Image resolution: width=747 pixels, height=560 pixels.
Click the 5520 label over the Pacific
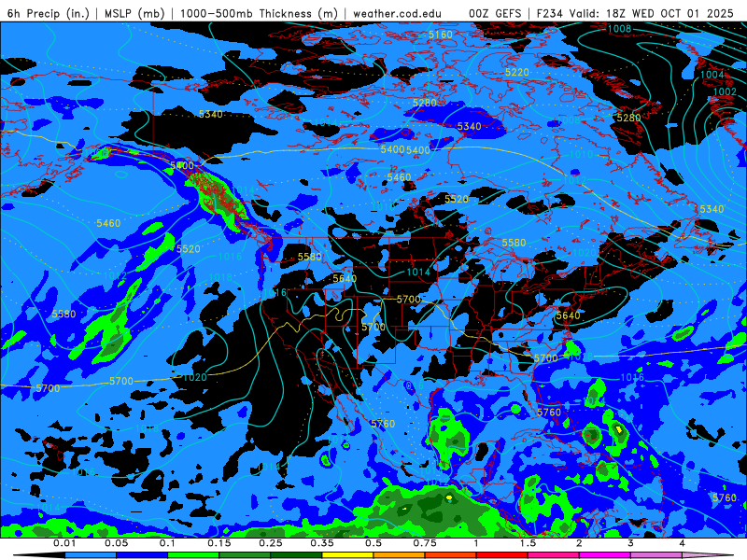189,249
